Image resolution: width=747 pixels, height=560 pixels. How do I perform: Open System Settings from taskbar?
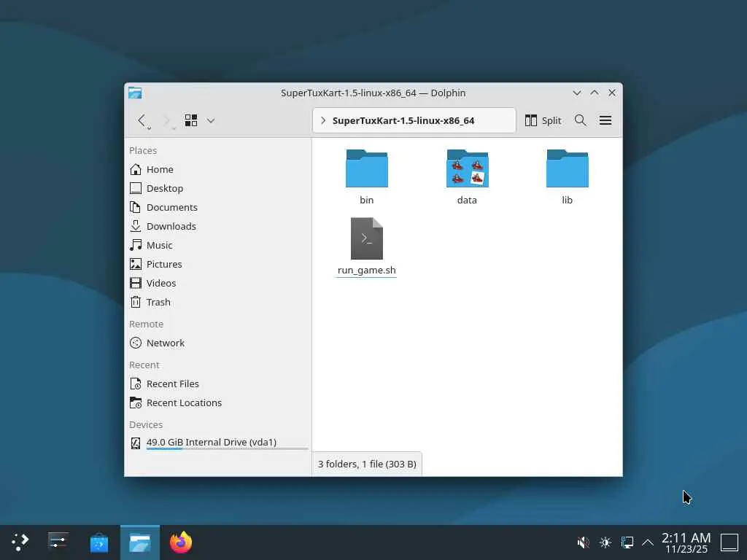click(58, 542)
